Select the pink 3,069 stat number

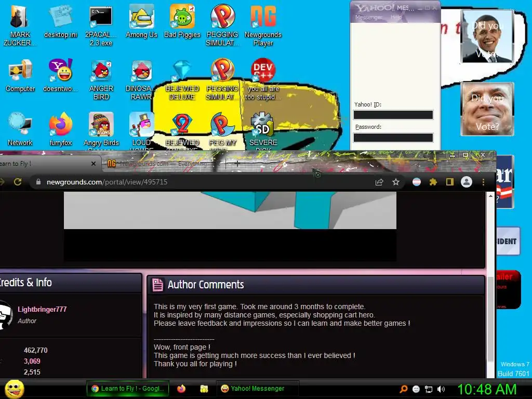coord(32,362)
